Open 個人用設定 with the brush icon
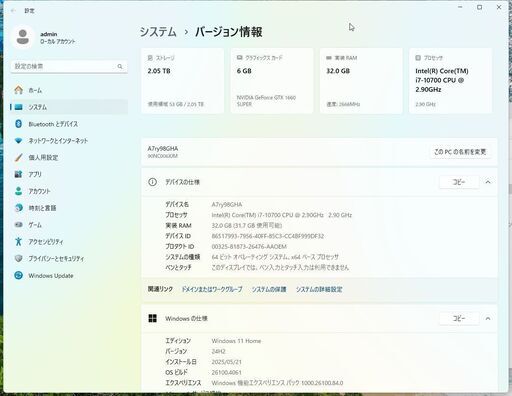This screenshot has width=512, height=396. (x=69, y=158)
